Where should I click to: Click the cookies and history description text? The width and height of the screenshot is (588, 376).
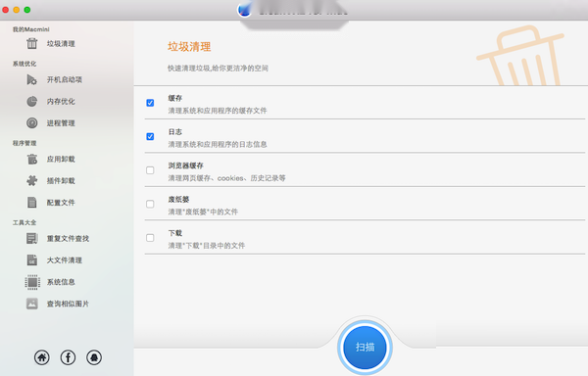click(x=226, y=178)
